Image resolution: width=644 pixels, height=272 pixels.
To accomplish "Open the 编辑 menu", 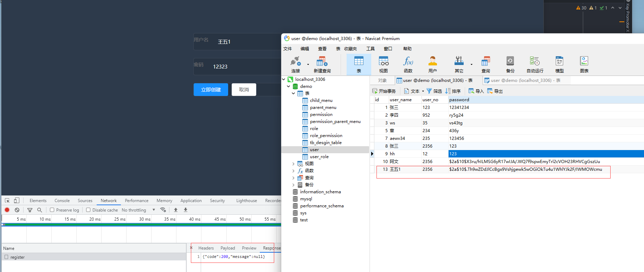I will point(305,49).
